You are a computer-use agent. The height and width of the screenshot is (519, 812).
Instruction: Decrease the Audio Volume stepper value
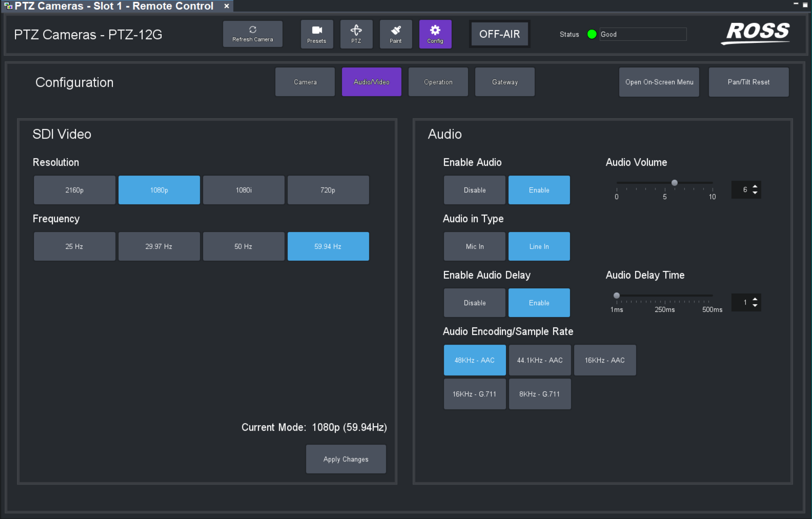pyautogui.click(x=755, y=193)
